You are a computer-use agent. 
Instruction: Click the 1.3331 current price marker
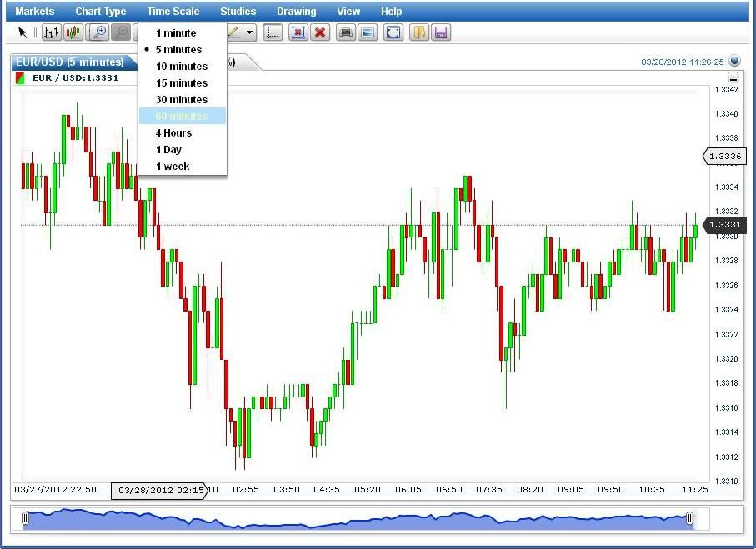click(724, 225)
